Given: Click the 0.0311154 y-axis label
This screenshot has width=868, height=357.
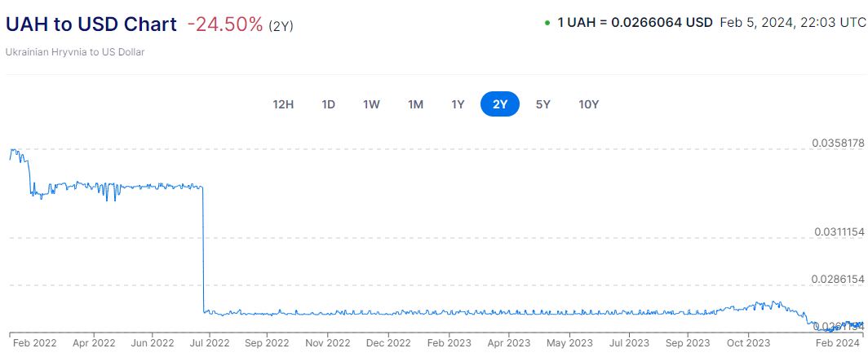Looking at the screenshot, I should (838, 232).
